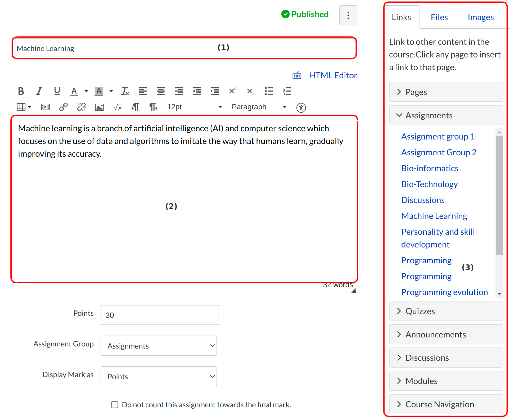Click the insert link chain icon

pyautogui.click(x=63, y=107)
